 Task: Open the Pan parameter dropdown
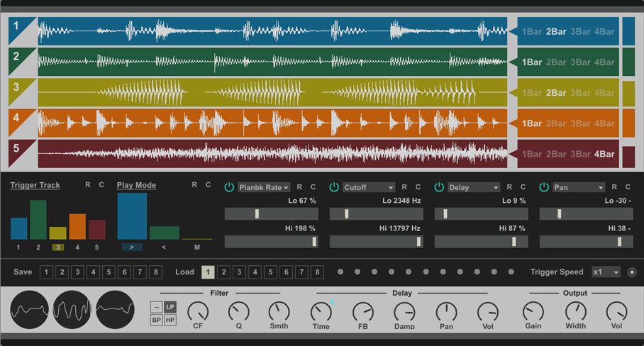coord(579,188)
